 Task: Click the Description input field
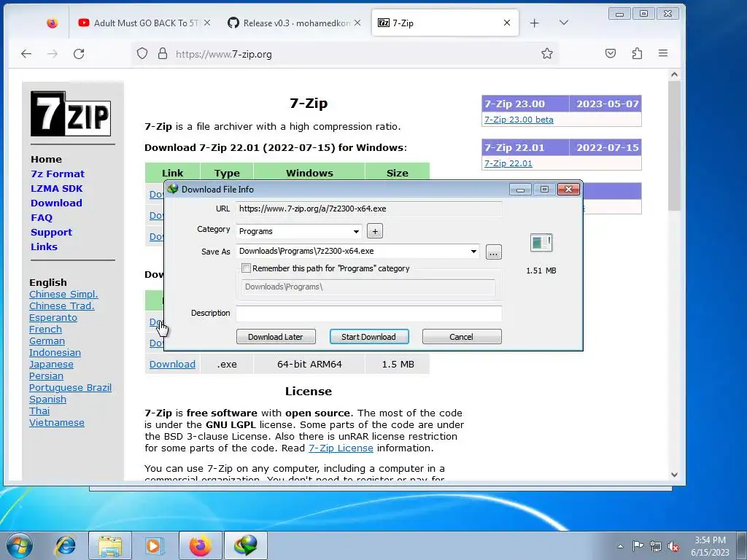coord(368,313)
